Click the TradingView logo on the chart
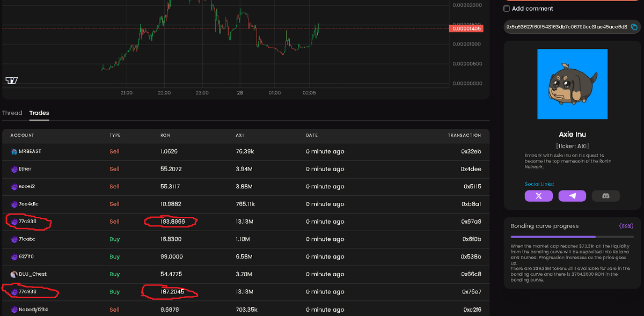The width and height of the screenshot is (644, 316). click(x=11, y=80)
